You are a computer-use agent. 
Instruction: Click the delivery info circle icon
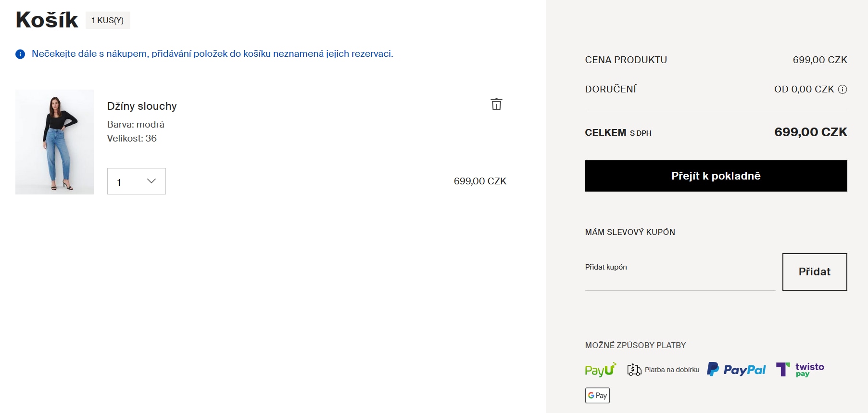pyautogui.click(x=843, y=89)
